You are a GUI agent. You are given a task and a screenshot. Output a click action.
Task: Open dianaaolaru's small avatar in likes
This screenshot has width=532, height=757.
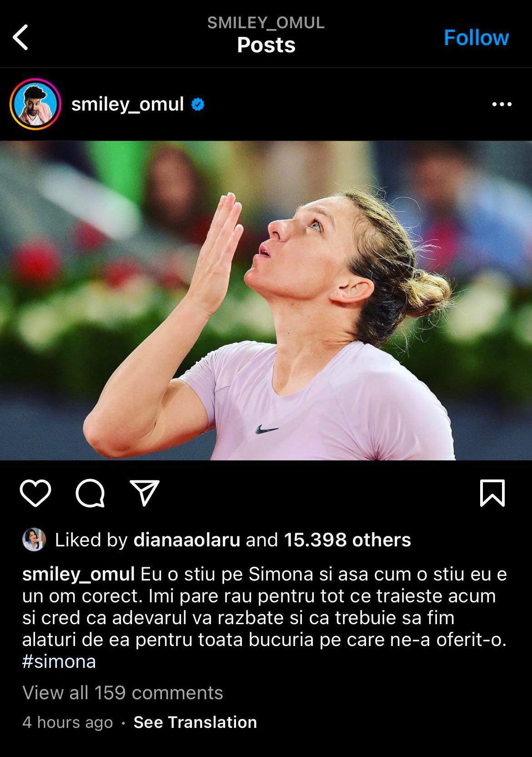(34, 540)
